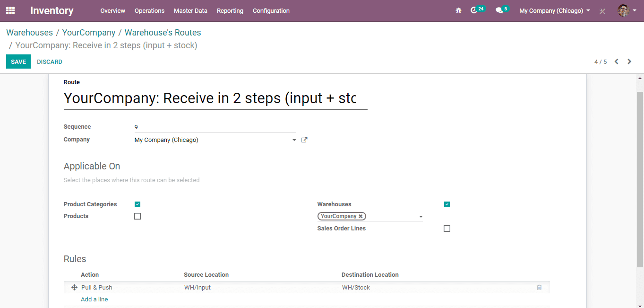Go to Warehouse's Routes breadcrumb
The height and width of the screenshot is (308, 644).
(x=163, y=33)
